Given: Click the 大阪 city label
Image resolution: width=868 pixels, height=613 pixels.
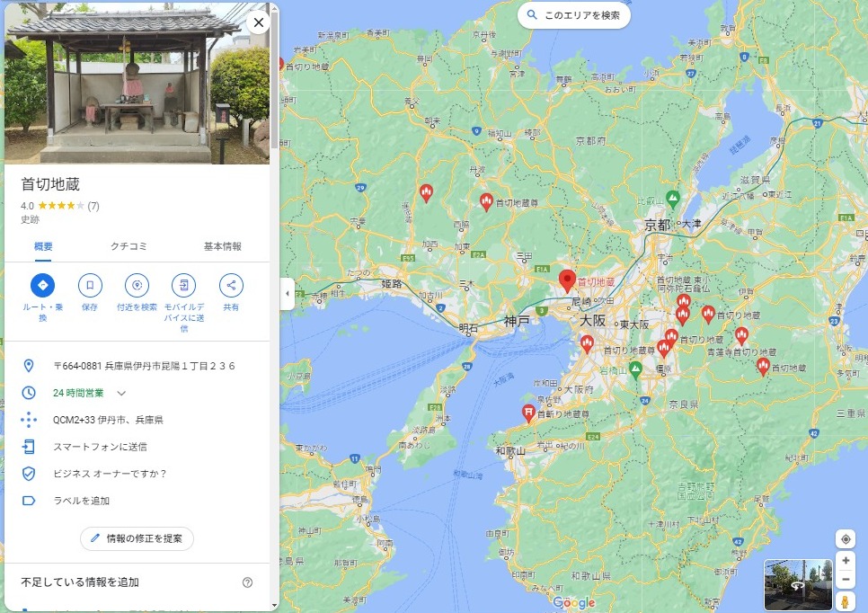Looking at the screenshot, I should point(592,321).
